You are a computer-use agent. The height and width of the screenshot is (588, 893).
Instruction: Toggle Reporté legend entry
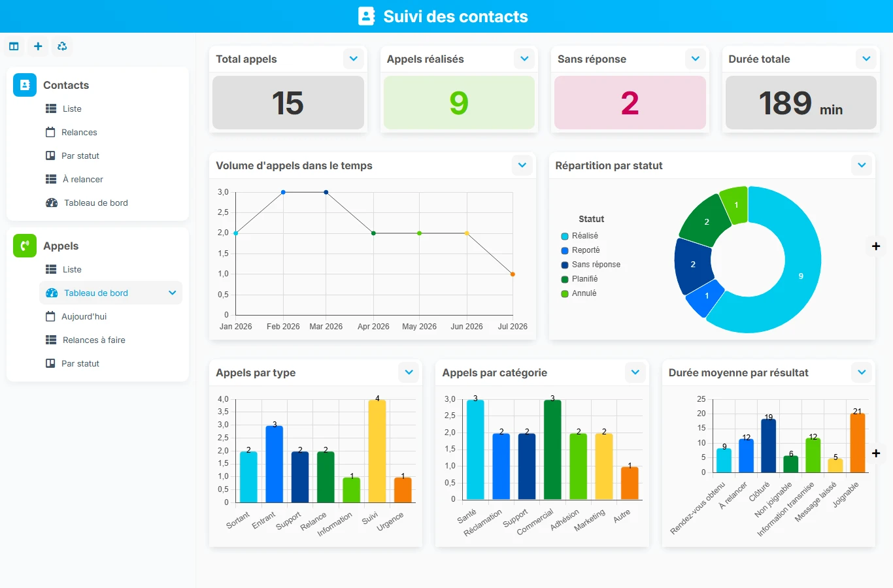click(x=581, y=250)
